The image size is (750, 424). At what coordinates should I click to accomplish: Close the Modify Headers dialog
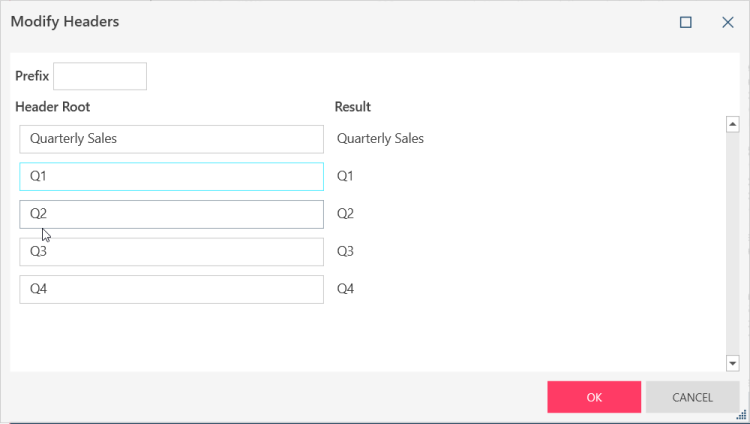coord(727,22)
